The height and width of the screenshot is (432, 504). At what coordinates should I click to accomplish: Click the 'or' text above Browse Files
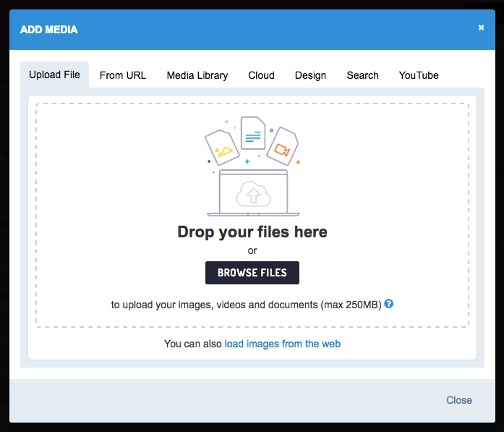coord(252,251)
